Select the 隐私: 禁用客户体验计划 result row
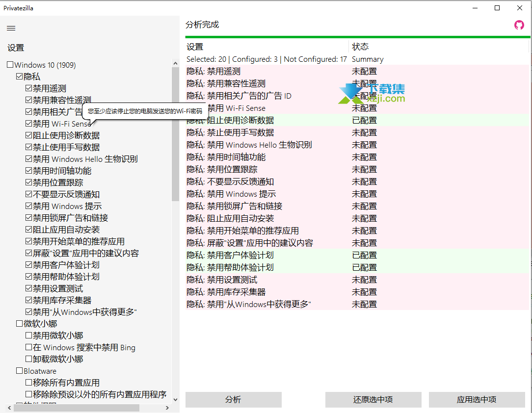Screen dimensions: 532x413 (357, 255)
